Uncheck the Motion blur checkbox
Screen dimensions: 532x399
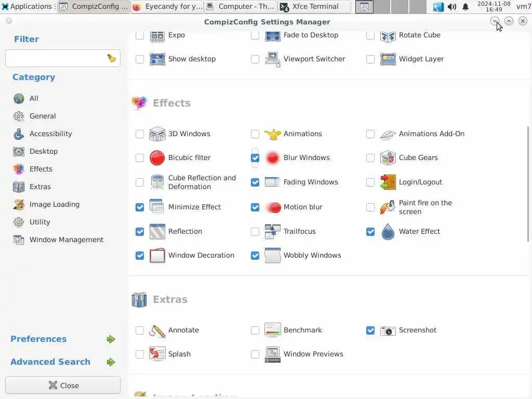255,207
